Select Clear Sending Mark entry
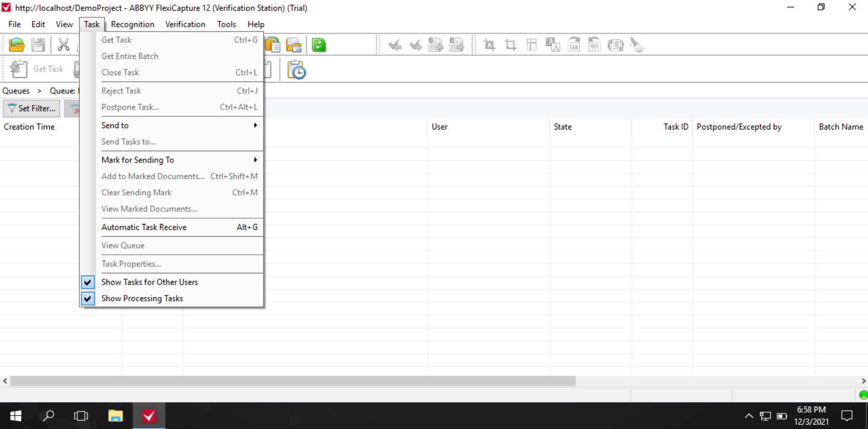Viewport: 868px width, 429px height. [x=172, y=192]
